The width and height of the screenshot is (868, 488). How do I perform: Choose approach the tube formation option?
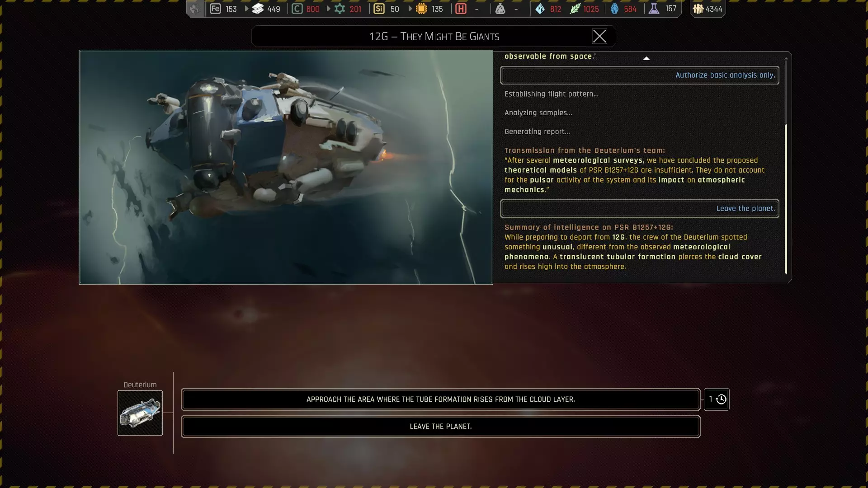point(440,399)
